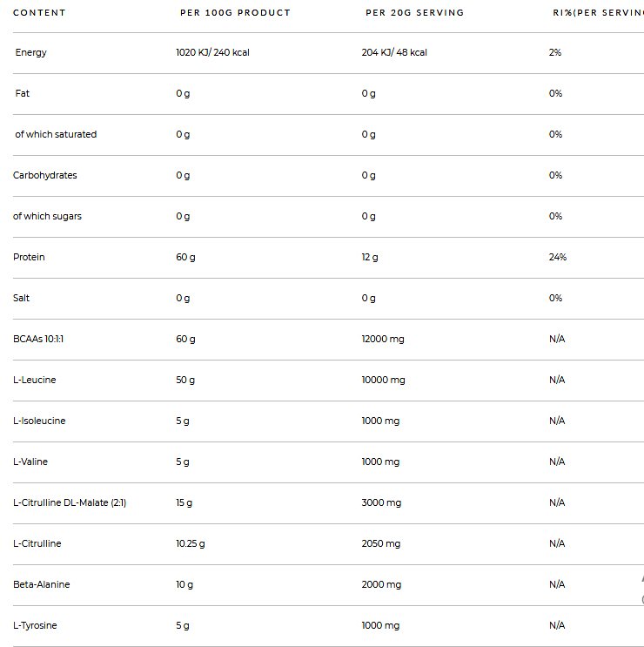Select the Energy row label

click(31, 52)
